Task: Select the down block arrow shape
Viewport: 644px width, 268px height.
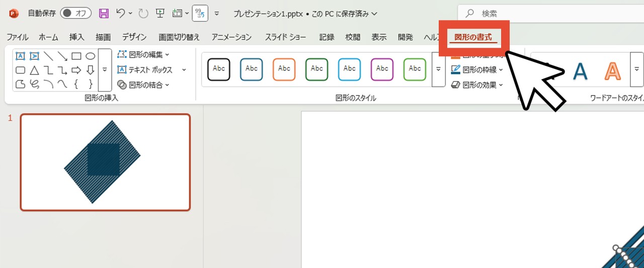Action: (91, 70)
